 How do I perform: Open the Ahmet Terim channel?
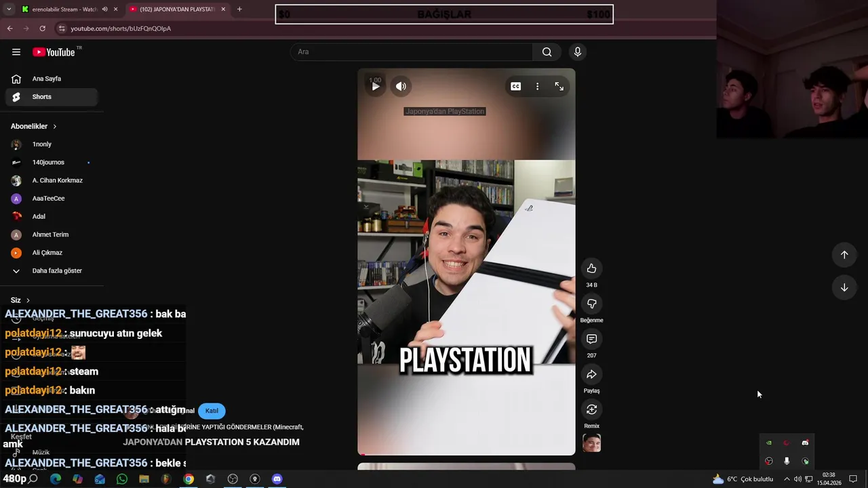[x=51, y=235]
